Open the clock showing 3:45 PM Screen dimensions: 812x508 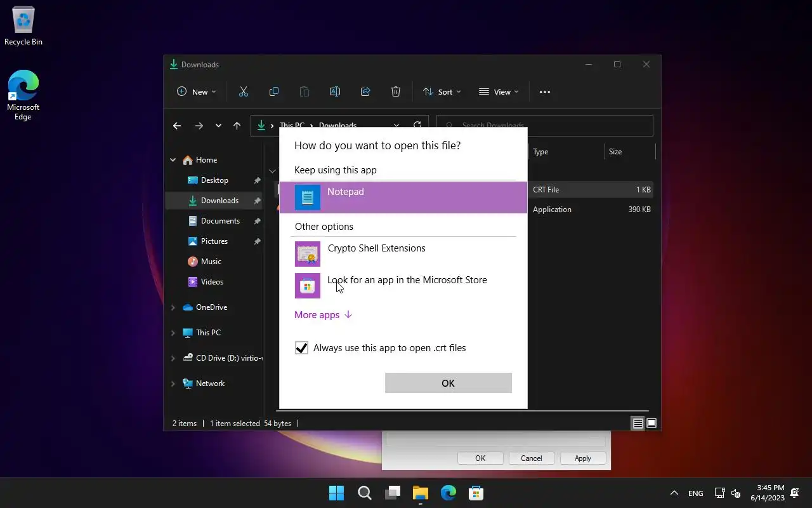(767, 493)
